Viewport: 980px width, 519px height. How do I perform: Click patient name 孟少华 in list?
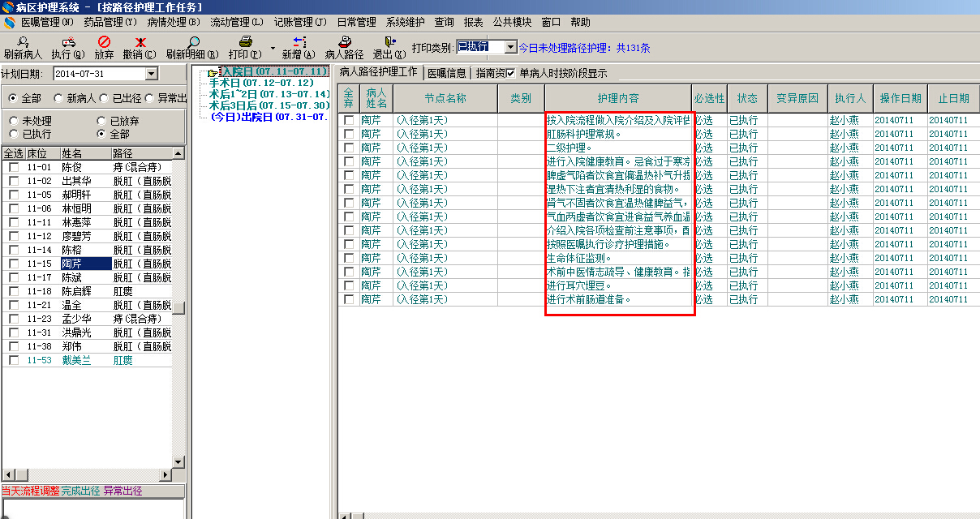point(77,319)
